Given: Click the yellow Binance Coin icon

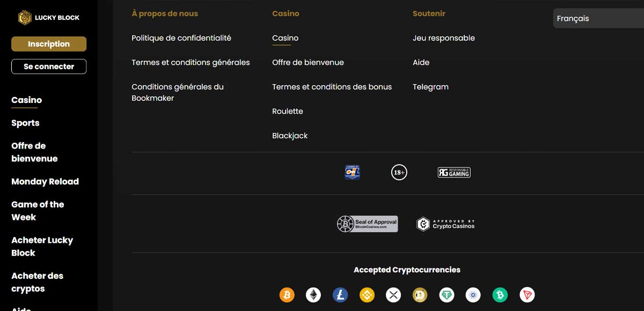Looking at the screenshot, I should [x=367, y=295].
